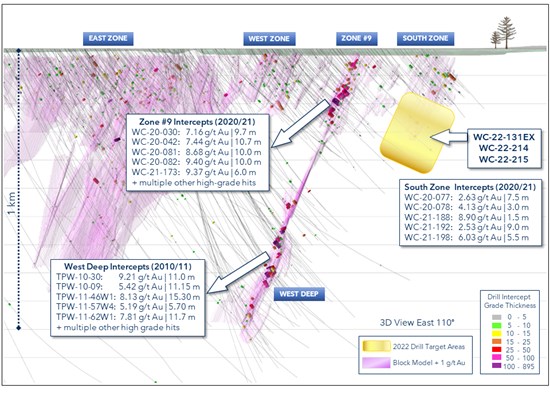
Task: Click the EAST ZONE label
Action: (108, 39)
